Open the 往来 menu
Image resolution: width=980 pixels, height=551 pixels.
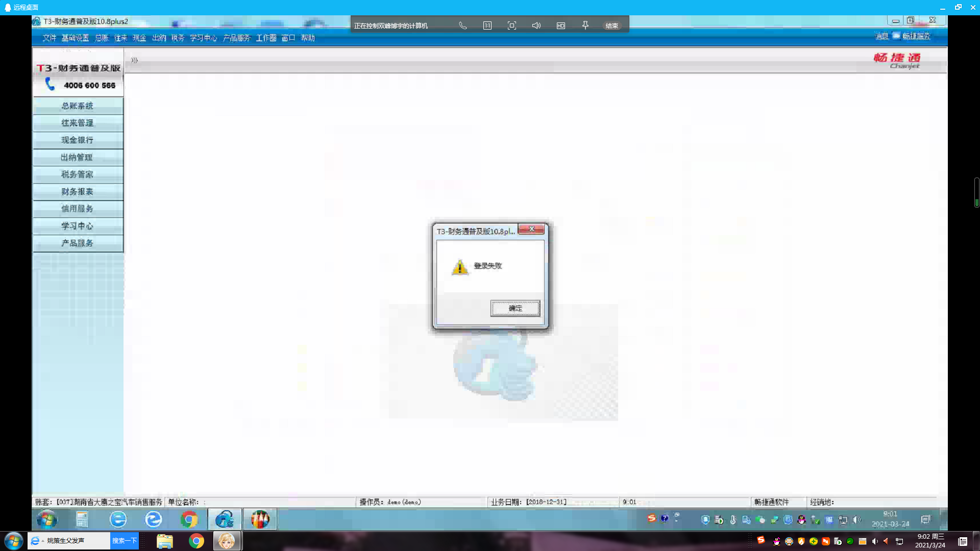pos(120,38)
